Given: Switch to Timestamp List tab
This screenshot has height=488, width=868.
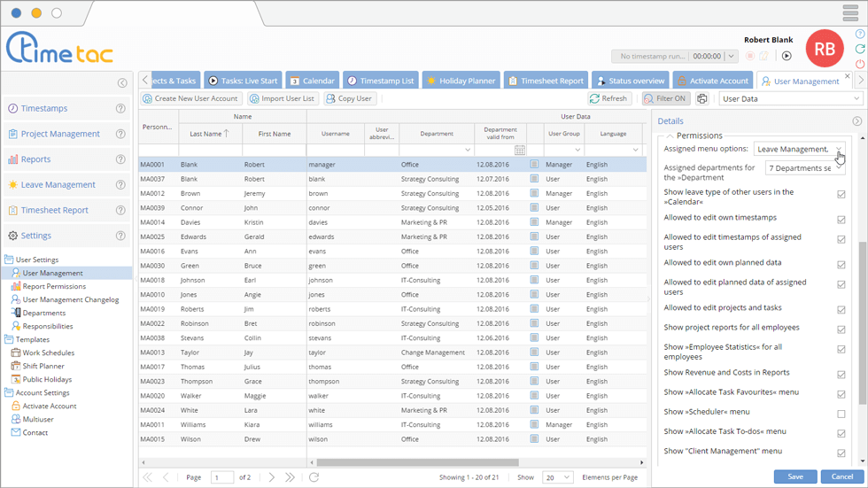Looking at the screenshot, I should (x=381, y=81).
